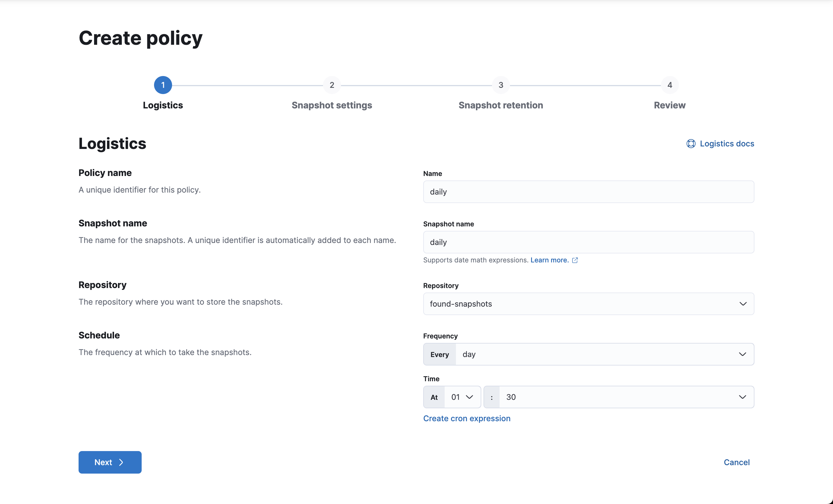Click step 2 circle in wizard
Image resolution: width=833 pixels, height=504 pixels.
point(332,85)
